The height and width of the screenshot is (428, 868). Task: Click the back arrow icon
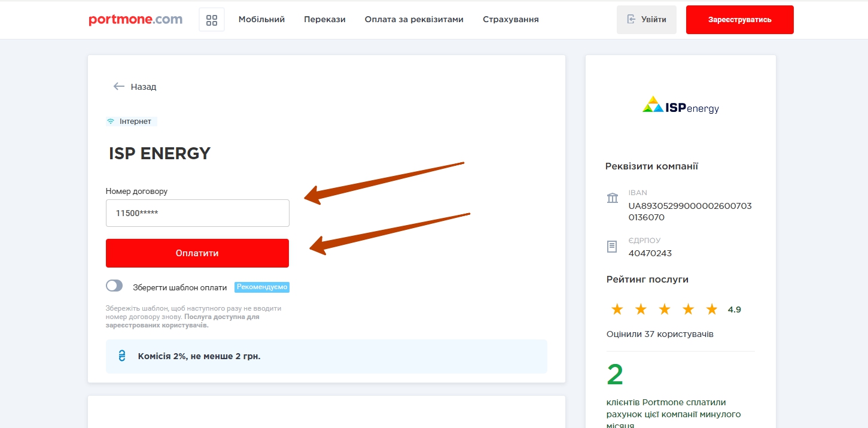[x=119, y=86]
